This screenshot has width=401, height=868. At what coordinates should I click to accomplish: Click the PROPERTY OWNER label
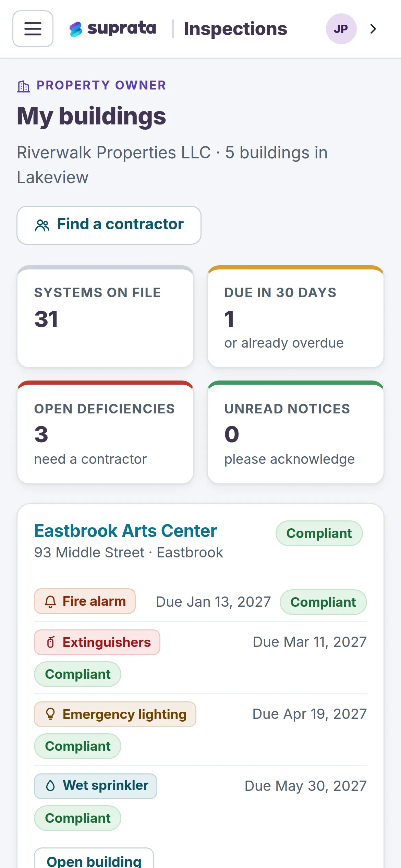coord(101,85)
